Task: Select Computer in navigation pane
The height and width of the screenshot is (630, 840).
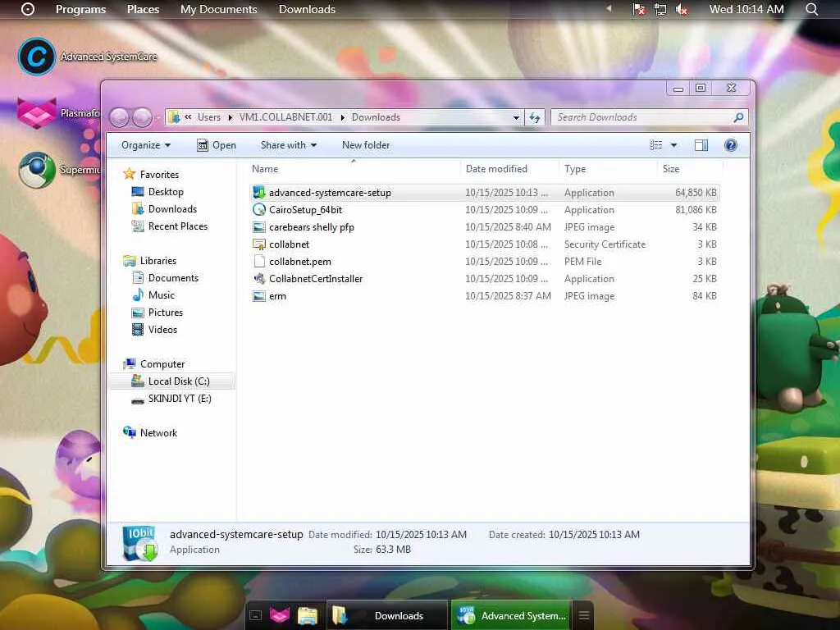Action: point(162,364)
